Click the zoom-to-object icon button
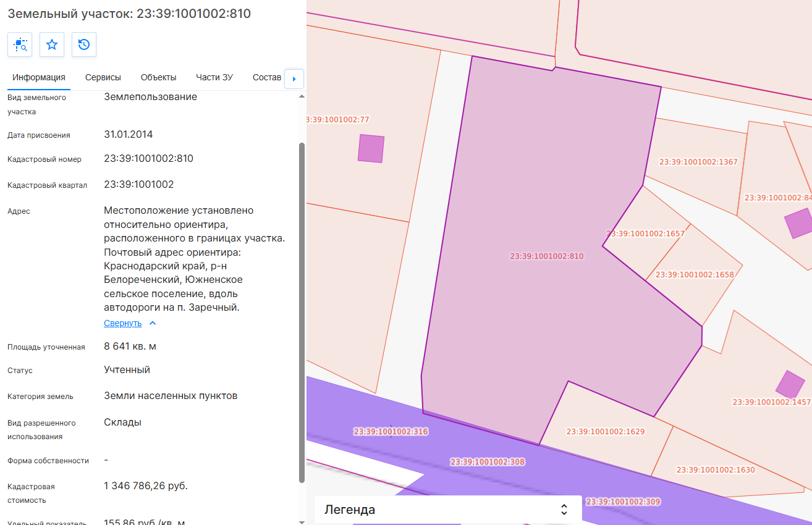This screenshot has height=525, width=812. coord(20,44)
